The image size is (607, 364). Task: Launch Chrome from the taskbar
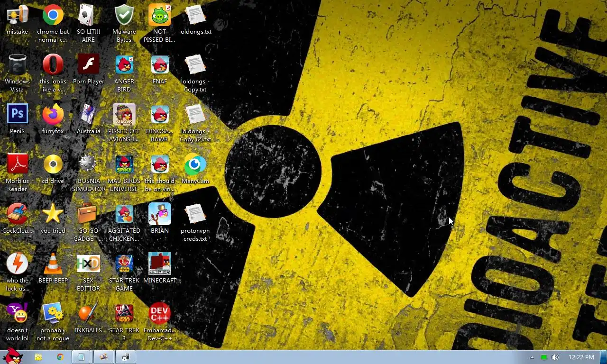60,357
